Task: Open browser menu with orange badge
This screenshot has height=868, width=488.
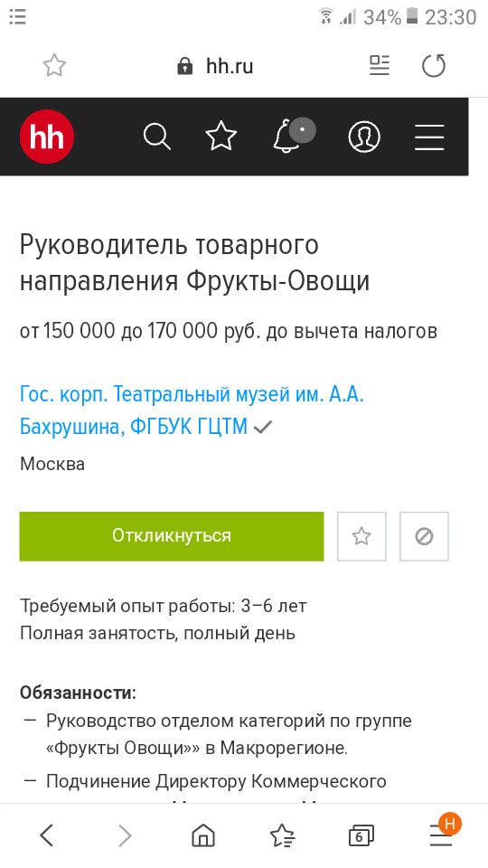Action: click(x=443, y=832)
